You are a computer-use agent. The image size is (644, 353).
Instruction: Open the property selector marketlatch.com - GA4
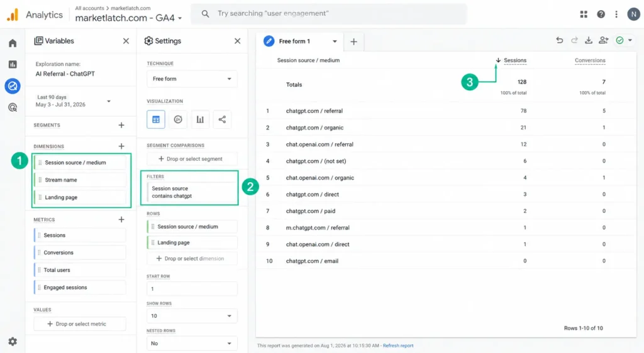[128, 18]
